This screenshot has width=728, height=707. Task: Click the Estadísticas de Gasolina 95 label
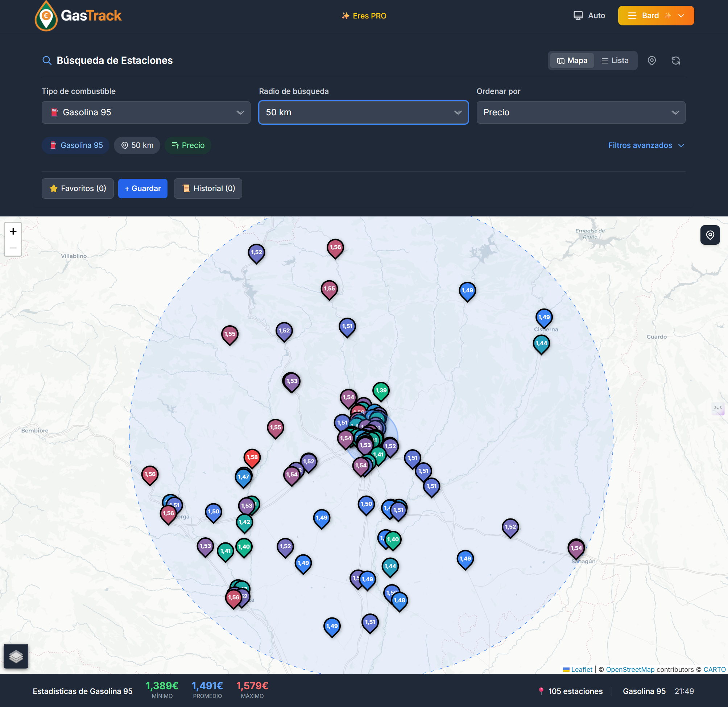(82, 691)
